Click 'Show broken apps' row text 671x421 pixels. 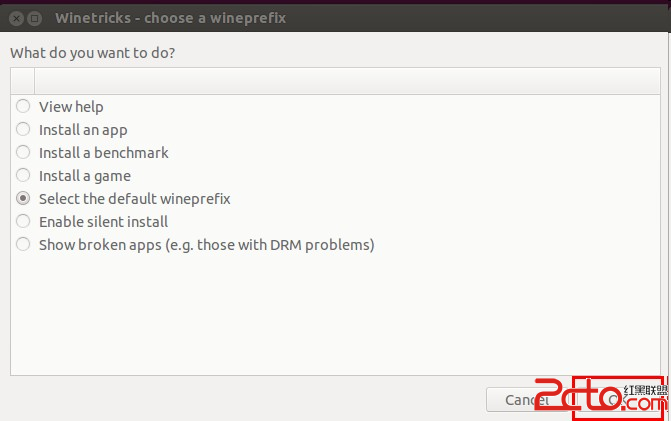[x=207, y=245]
